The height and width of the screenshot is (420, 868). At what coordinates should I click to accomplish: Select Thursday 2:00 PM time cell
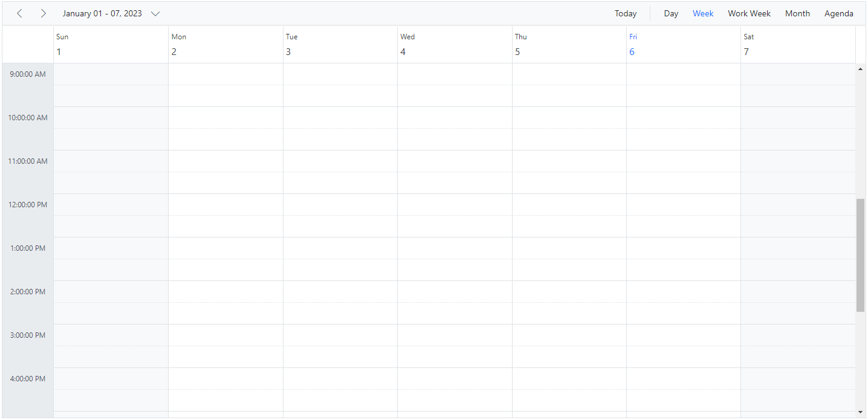[569, 291]
